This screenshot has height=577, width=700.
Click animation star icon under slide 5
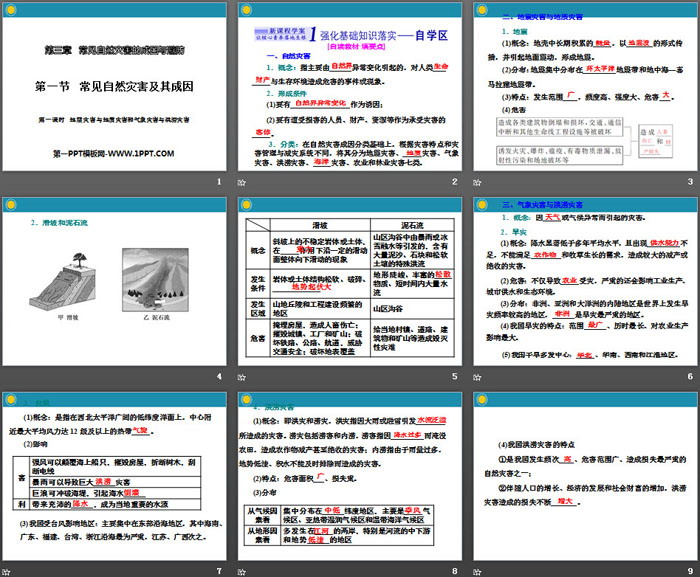point(242,377)
